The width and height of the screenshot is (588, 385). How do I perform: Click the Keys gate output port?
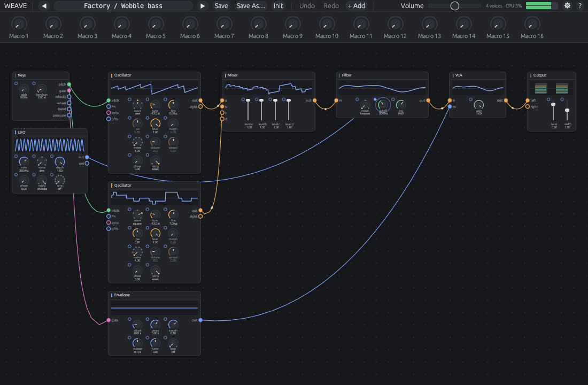pos(69,90)
